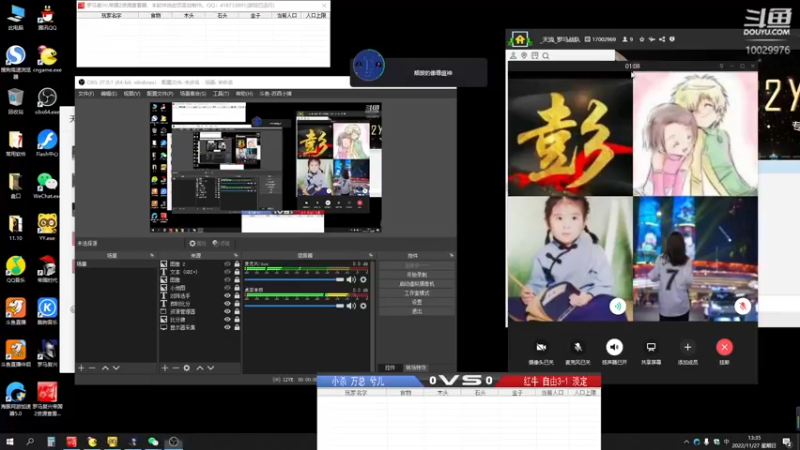The width and height of the screenshot is (800, 450).
Task: Hang up the call with the red button
Action: pyautogui.click(x=724, y=347)
